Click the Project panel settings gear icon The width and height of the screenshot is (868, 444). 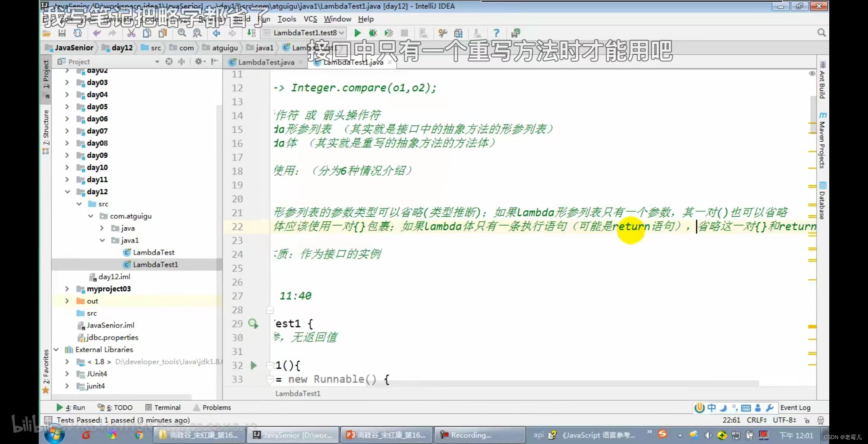[198, 61]
